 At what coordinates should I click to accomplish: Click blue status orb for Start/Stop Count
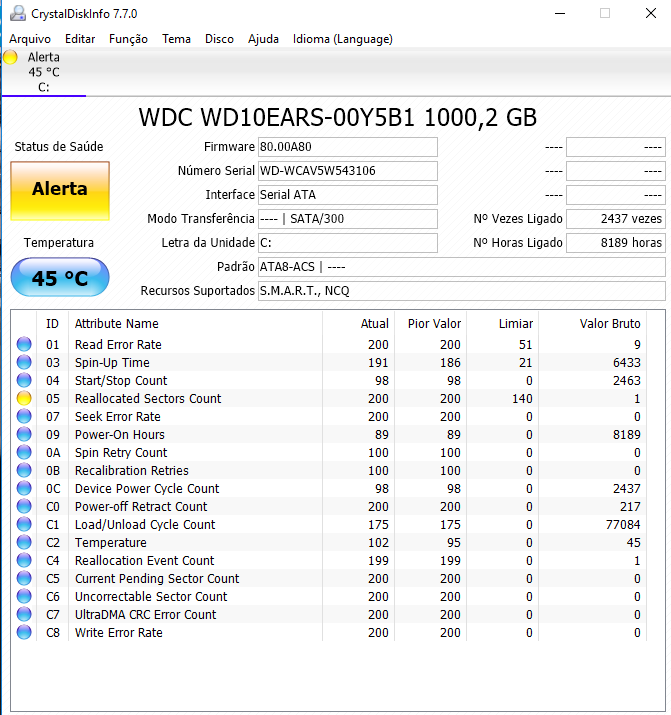tap(24, 380)
